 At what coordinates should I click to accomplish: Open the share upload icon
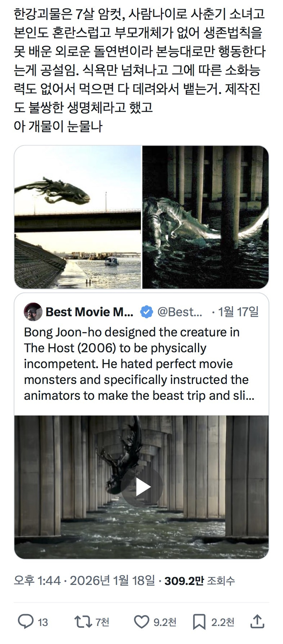257,621
